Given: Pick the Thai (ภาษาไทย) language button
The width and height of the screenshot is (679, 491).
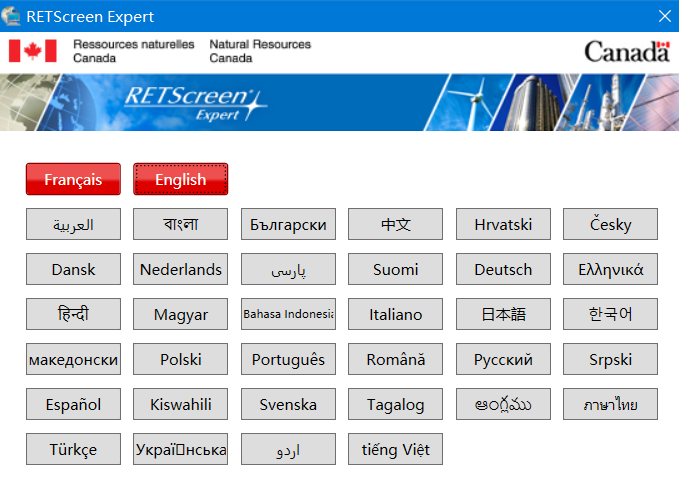Looking at the screenshot, I should (611, 404).
